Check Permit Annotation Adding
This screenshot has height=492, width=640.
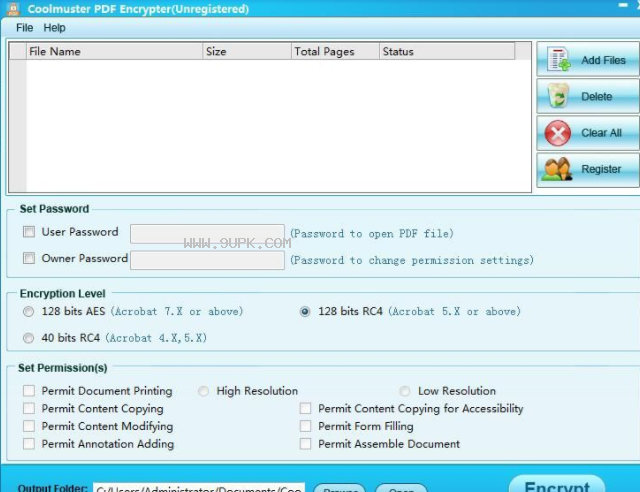[x=29, y=443]
